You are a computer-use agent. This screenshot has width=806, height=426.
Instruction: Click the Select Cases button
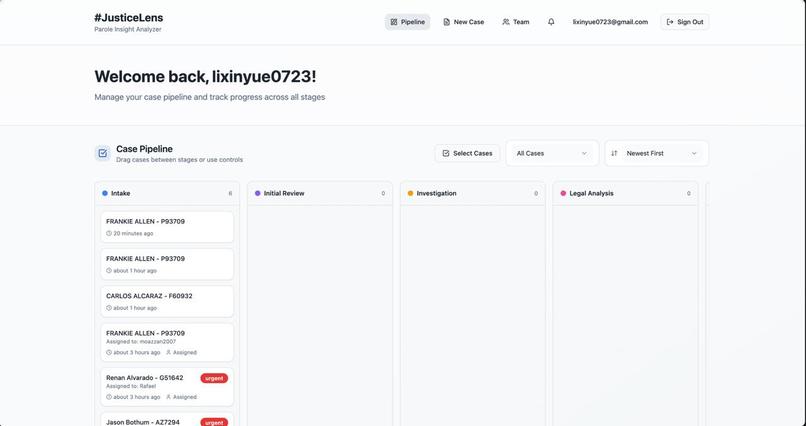coord(467,153)
